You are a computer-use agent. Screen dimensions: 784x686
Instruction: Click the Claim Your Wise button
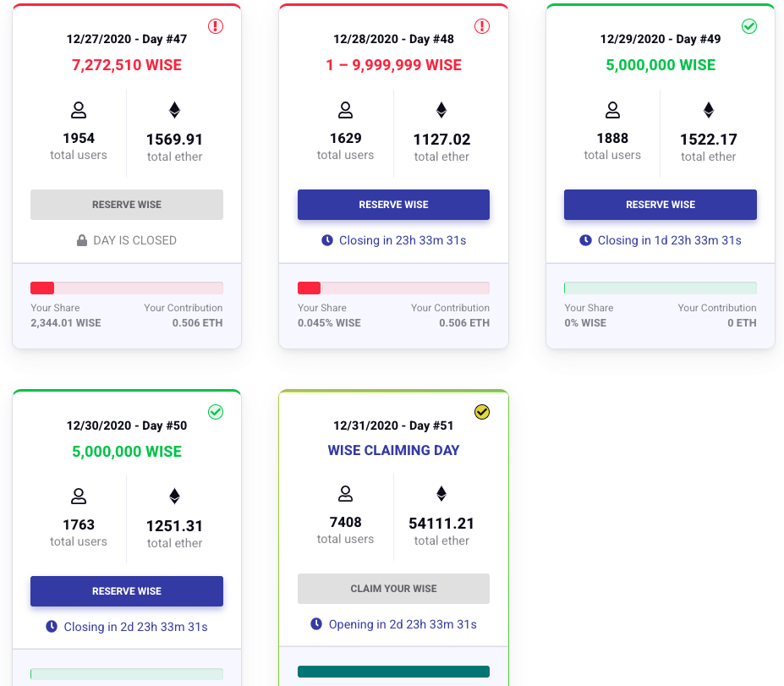(393, 589)
